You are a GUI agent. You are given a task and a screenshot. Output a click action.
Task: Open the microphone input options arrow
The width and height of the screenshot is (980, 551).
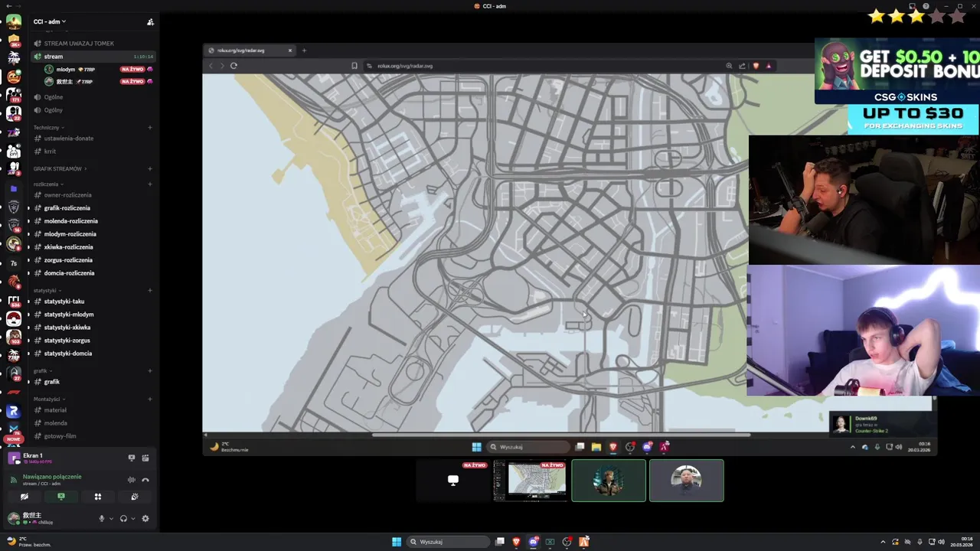111,518
